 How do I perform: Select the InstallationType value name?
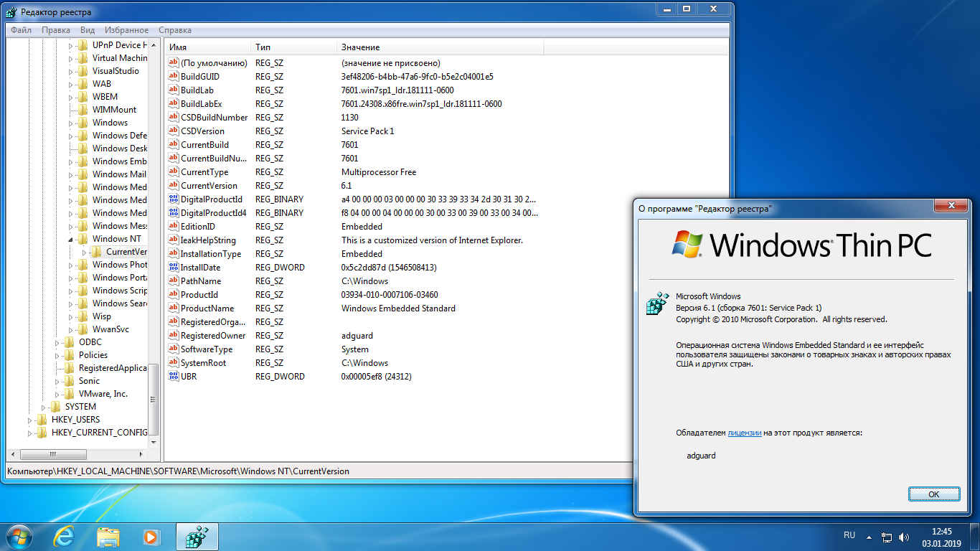click(211, 253)
